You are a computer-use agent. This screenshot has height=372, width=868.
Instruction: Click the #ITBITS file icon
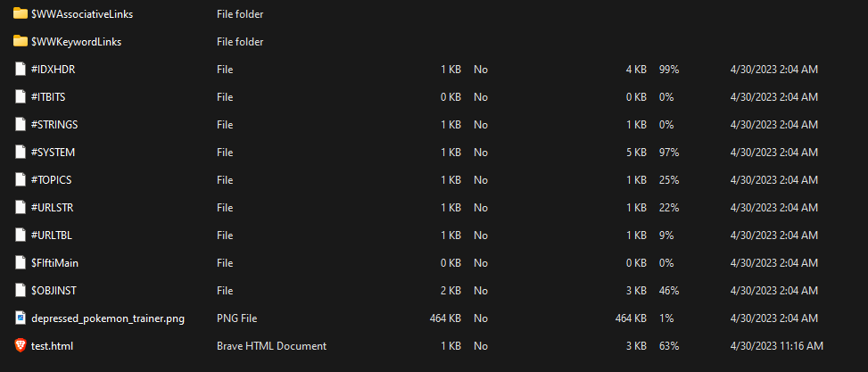[21, 96]
